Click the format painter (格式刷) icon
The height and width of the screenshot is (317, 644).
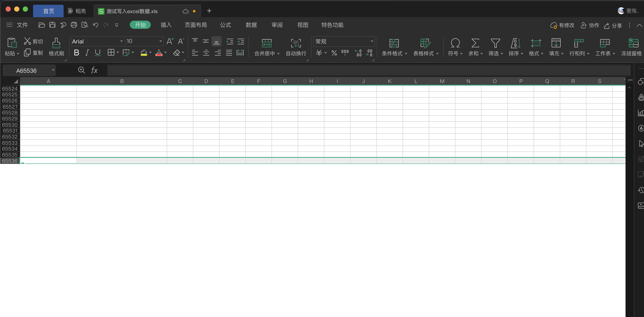click(56, 43)
